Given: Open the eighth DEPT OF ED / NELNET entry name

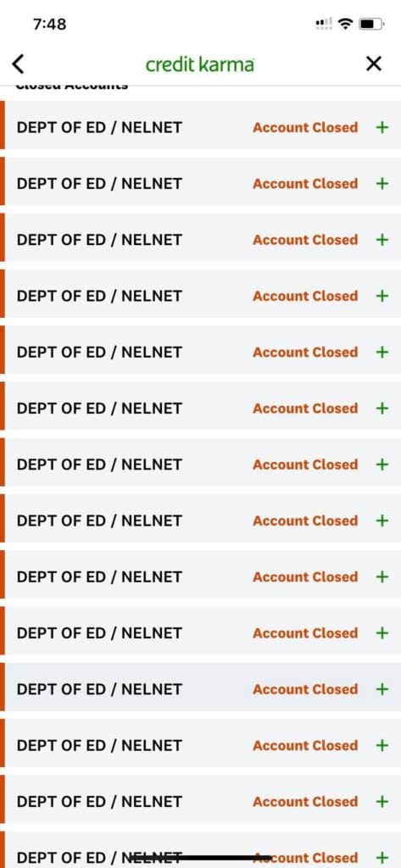Looking at the screenshot, I should coord(99,521).
